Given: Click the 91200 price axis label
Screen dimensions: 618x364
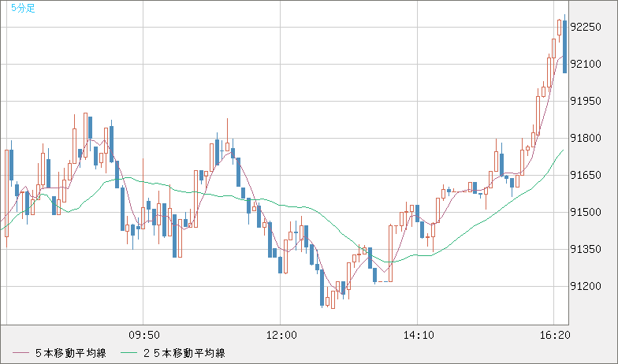Looking at the screenshot, I should point(586,287).
